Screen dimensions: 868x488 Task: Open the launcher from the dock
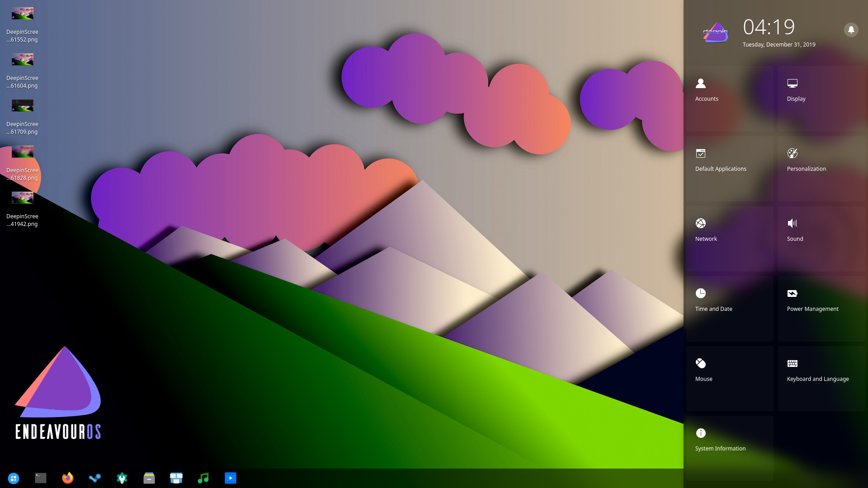[14, 478]
